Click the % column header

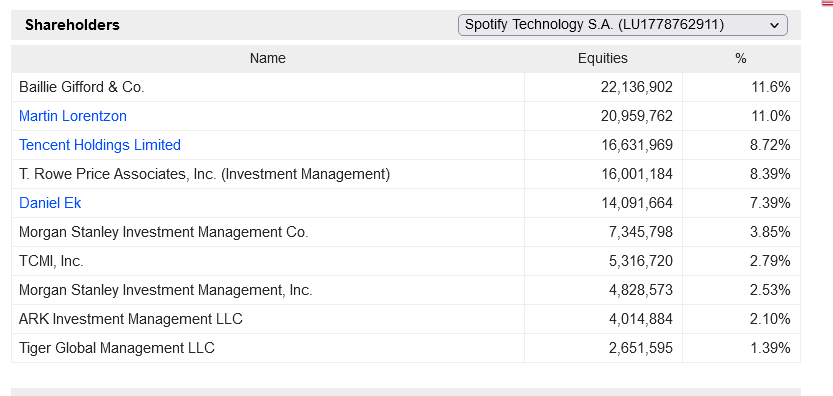click(741, 58)
